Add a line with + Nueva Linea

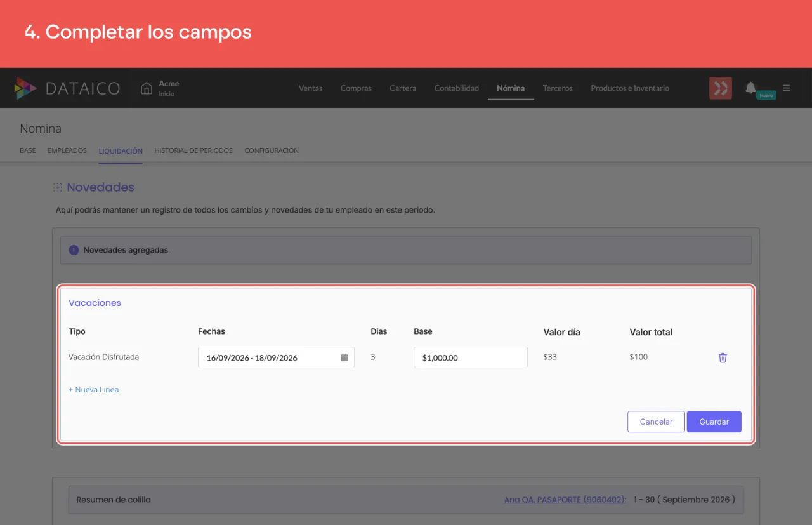(x=94, y=389)
